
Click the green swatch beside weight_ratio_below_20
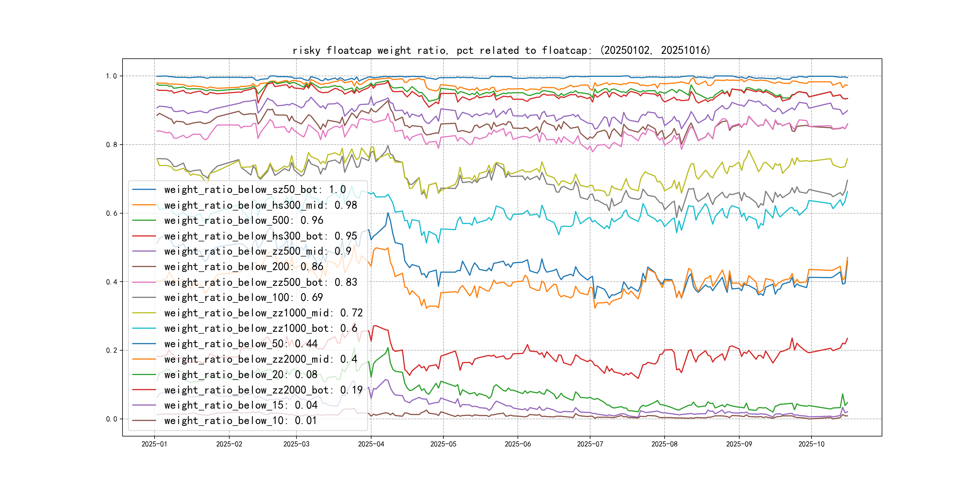coord(144,375)
